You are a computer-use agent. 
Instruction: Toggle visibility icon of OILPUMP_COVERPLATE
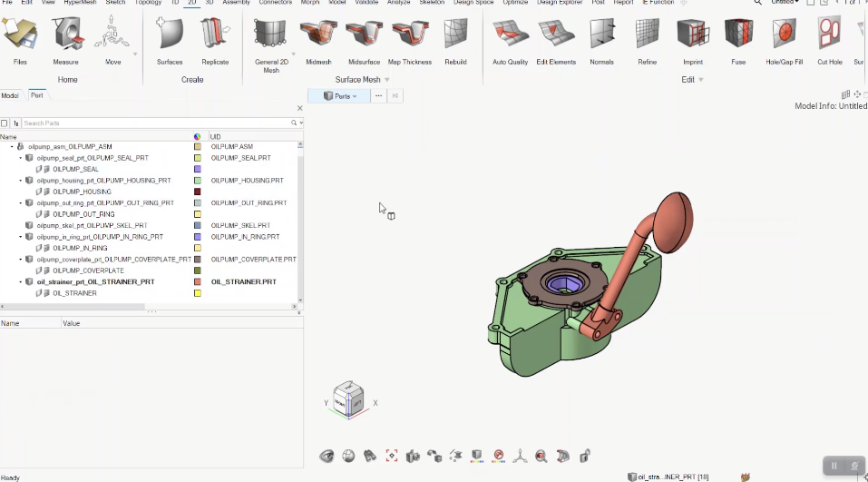point(39,271)
